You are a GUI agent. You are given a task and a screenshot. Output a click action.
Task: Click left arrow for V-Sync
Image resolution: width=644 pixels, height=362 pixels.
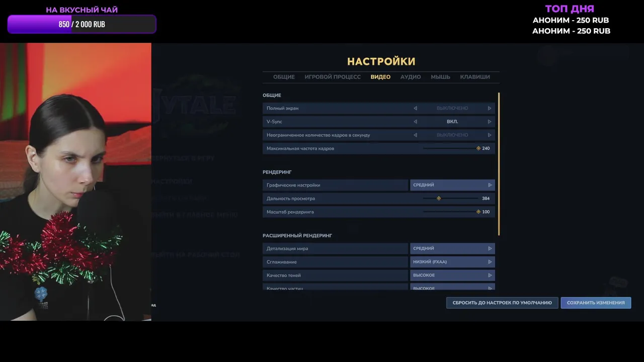click(415, 122)
